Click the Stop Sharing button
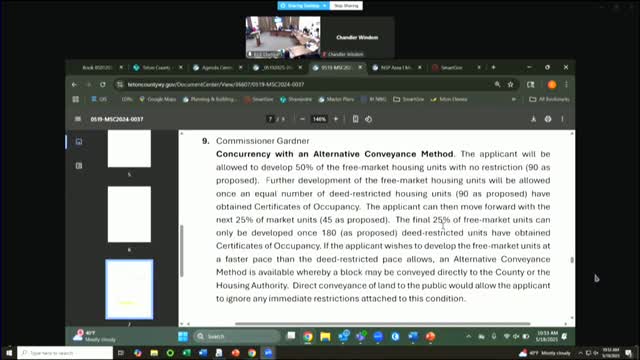This screenshot has width=640, height=360. (346, 6)
